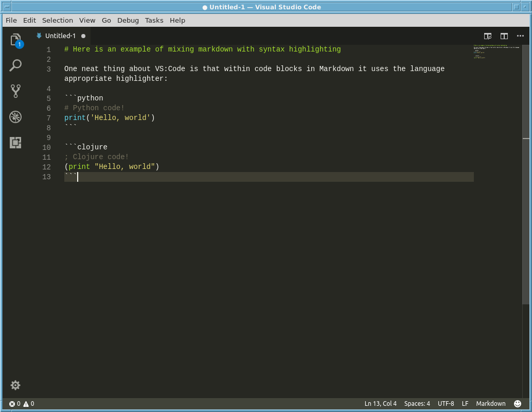532x412 pixels.
Task: Click the minimap code overview
Action: pos(496,51)
